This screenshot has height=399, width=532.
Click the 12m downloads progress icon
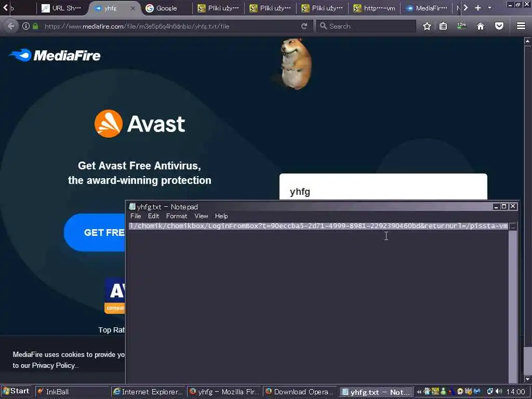461,26
